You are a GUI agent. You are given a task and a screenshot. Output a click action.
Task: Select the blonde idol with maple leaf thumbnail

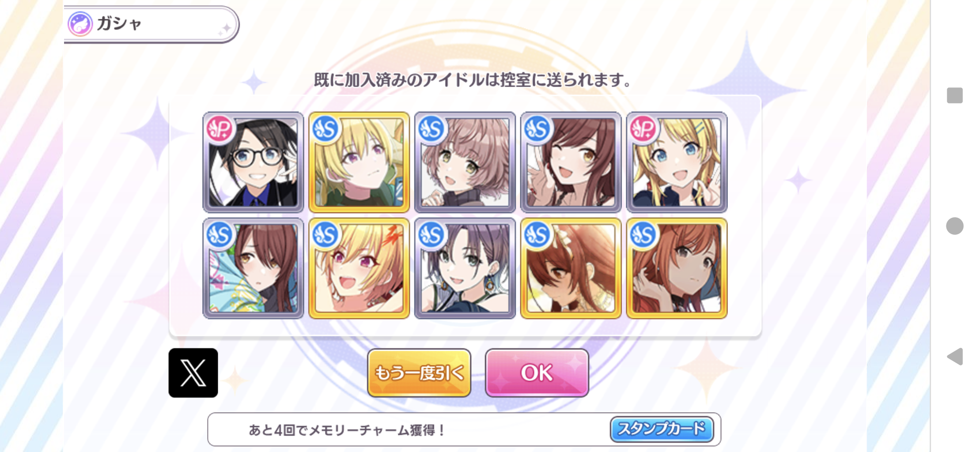359,268
